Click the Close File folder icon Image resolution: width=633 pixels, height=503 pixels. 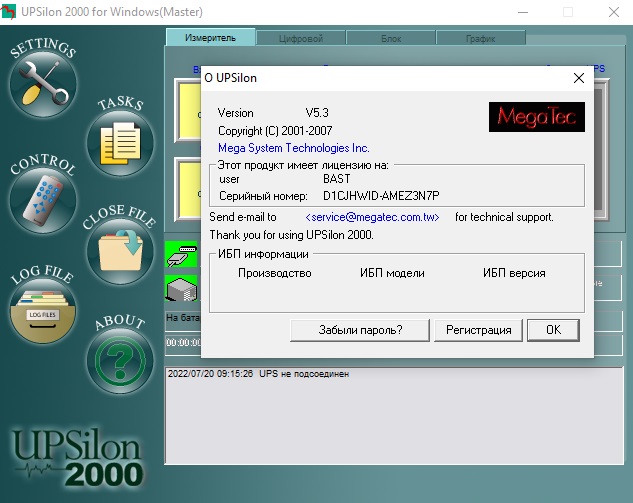pos(120,251)
